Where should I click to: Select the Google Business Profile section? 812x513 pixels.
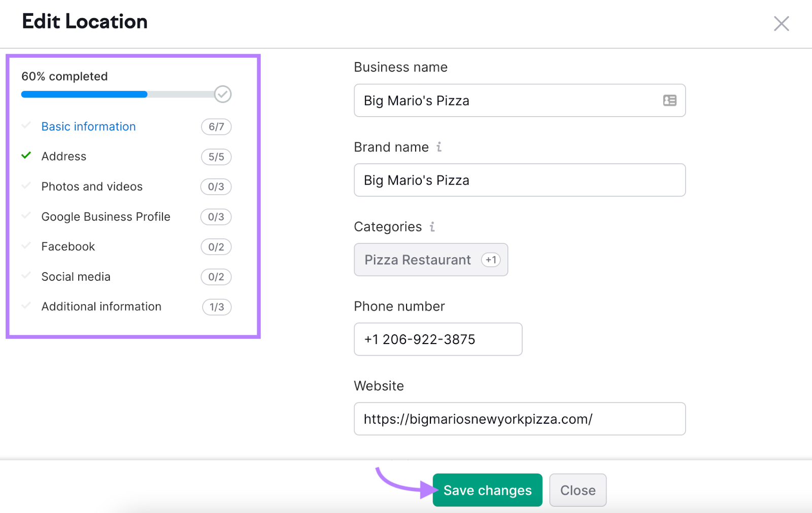106,217
